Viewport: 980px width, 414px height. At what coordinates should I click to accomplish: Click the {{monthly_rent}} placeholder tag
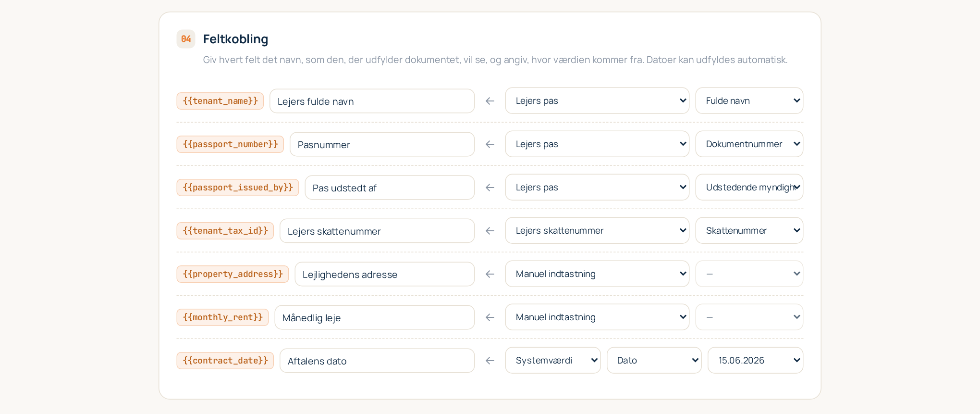222,317
